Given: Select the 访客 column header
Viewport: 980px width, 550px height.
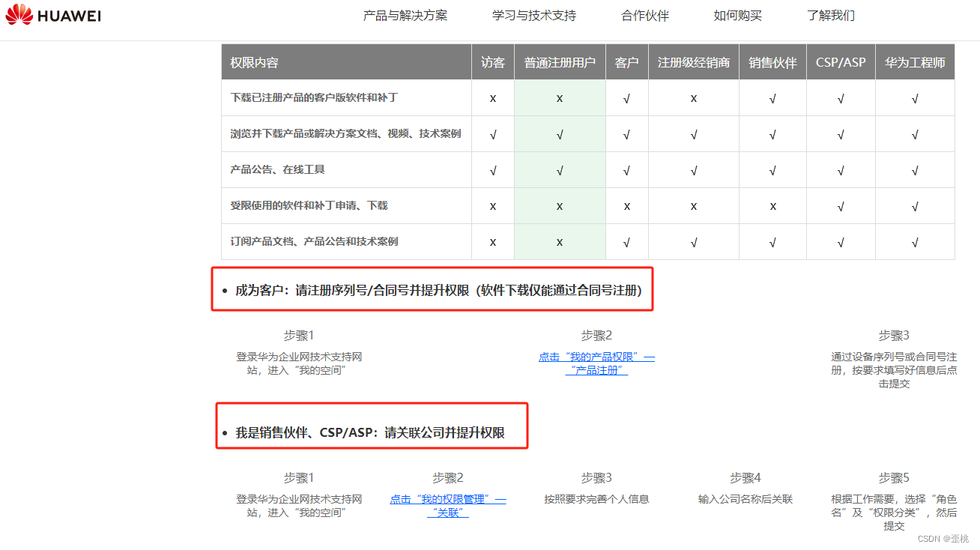Looking at the screenshot, I should (x=493, y=63).
